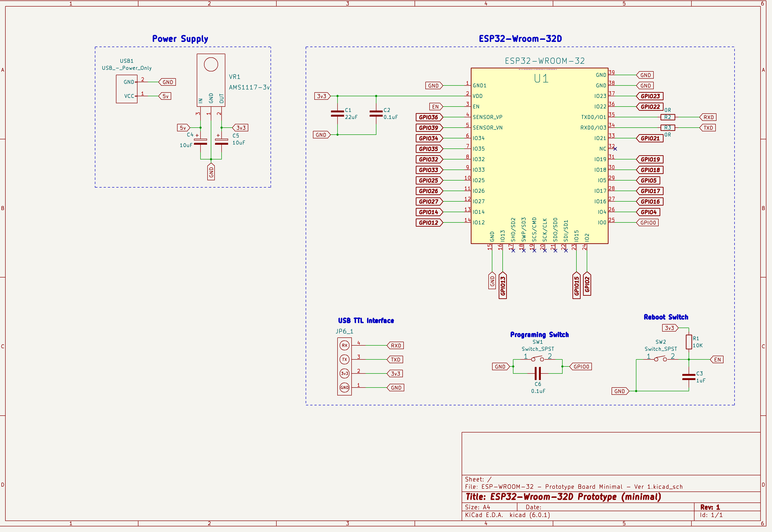Image resolution: width=772 pixels, height=532 pixels.
Task: Click the GPIO0 label on U1 pin 25
Action: pos(647,223)
